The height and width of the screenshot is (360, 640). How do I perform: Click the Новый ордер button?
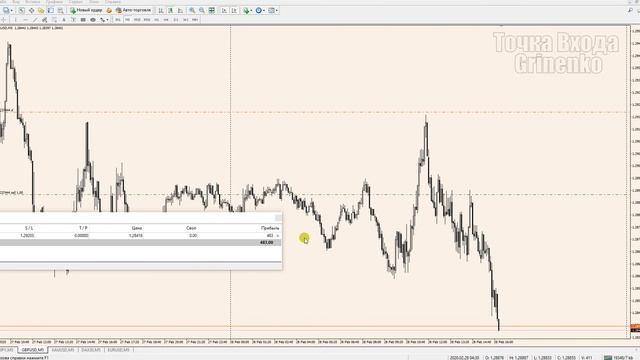(x=86, y=10)
